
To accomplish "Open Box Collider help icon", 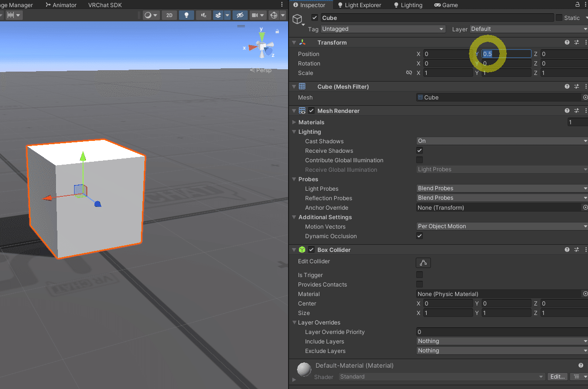I will tap(567, 250).
